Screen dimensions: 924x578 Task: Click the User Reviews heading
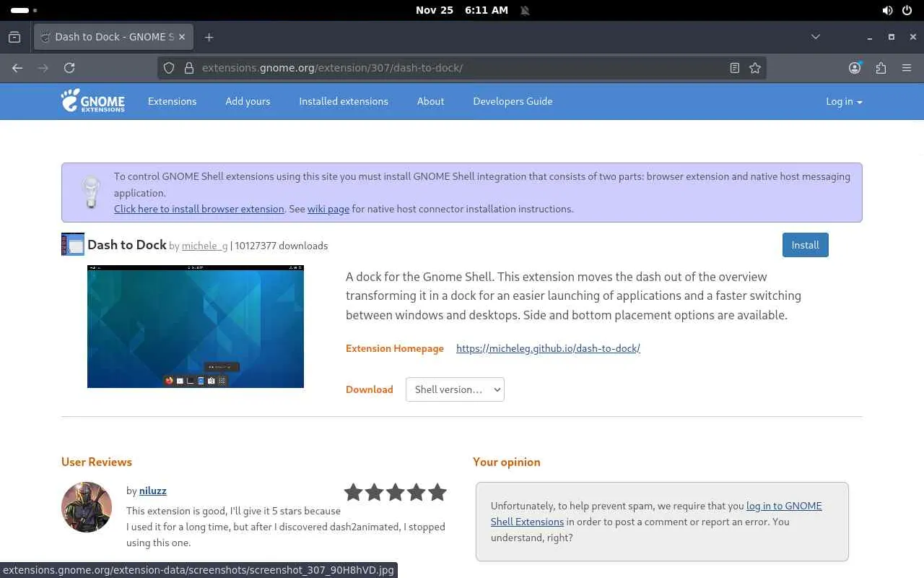(97, 462)
